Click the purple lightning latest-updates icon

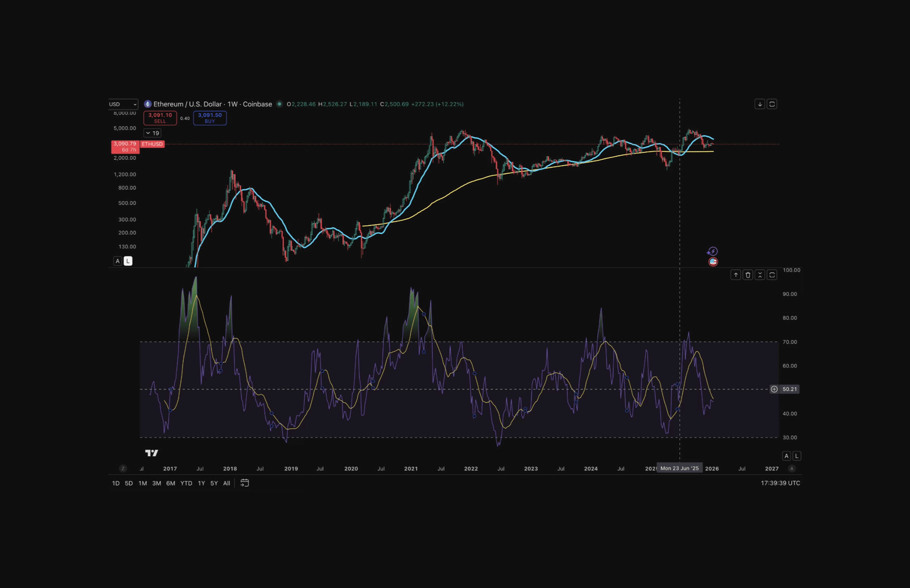tap(713, 251)
